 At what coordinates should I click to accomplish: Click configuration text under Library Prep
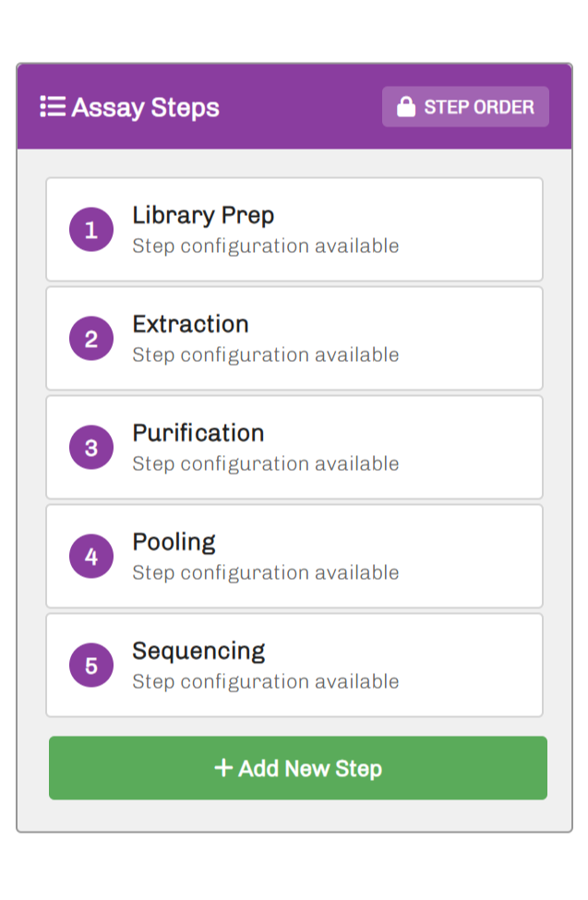[265, 246]
